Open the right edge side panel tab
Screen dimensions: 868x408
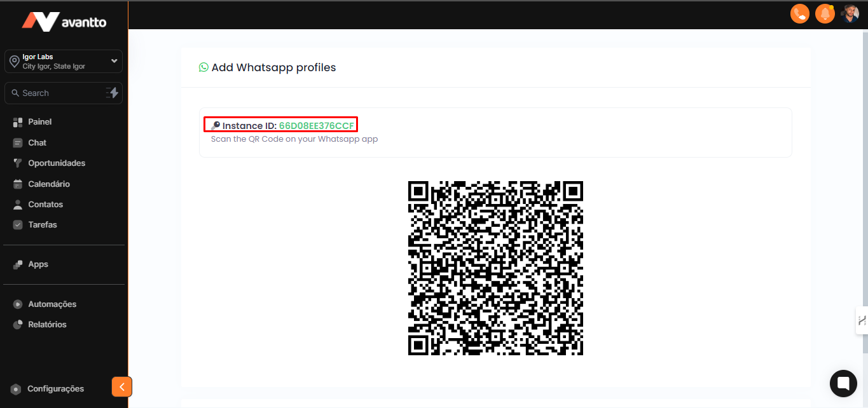pyautogui.click(x=862, y=320)
